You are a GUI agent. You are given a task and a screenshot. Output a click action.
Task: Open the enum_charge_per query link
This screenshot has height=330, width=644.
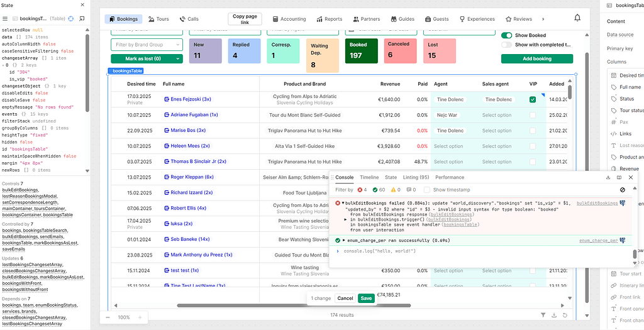(599, 241)
